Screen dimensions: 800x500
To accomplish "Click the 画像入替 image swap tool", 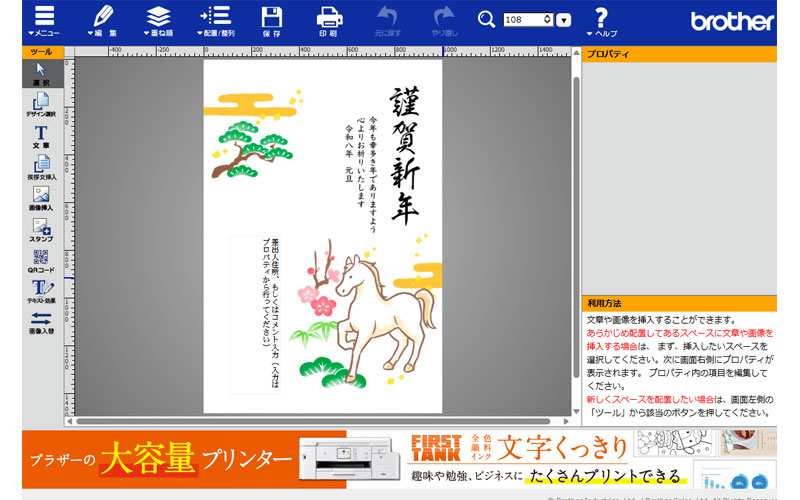I will click(41, 322).
